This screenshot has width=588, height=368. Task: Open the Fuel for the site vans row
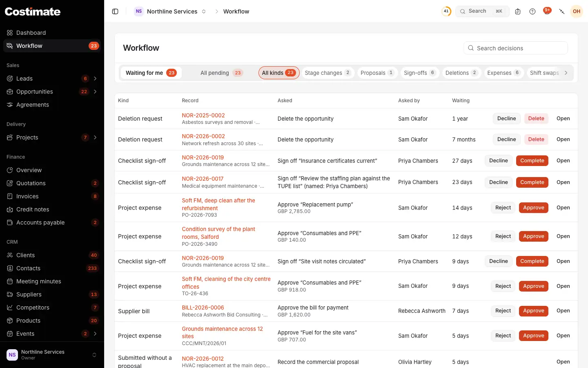point(563,336)
